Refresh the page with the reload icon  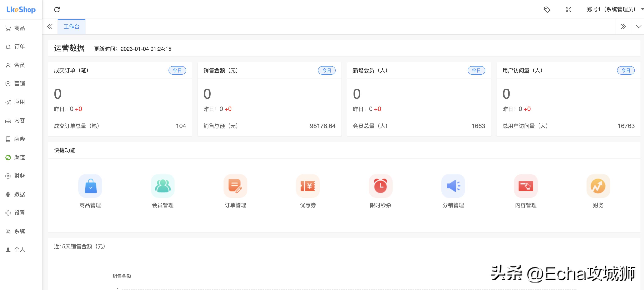(57, 9)
